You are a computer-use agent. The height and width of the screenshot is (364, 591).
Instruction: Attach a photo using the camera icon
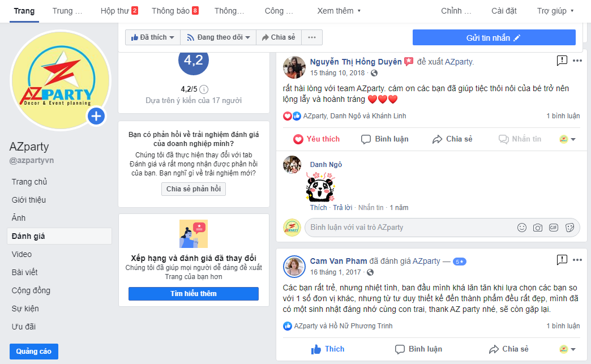(x=537, y=228)
